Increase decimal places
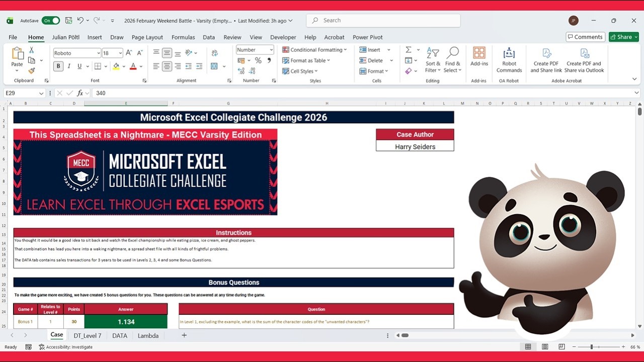This screenshot has width=644, height=362. (241, 71)
